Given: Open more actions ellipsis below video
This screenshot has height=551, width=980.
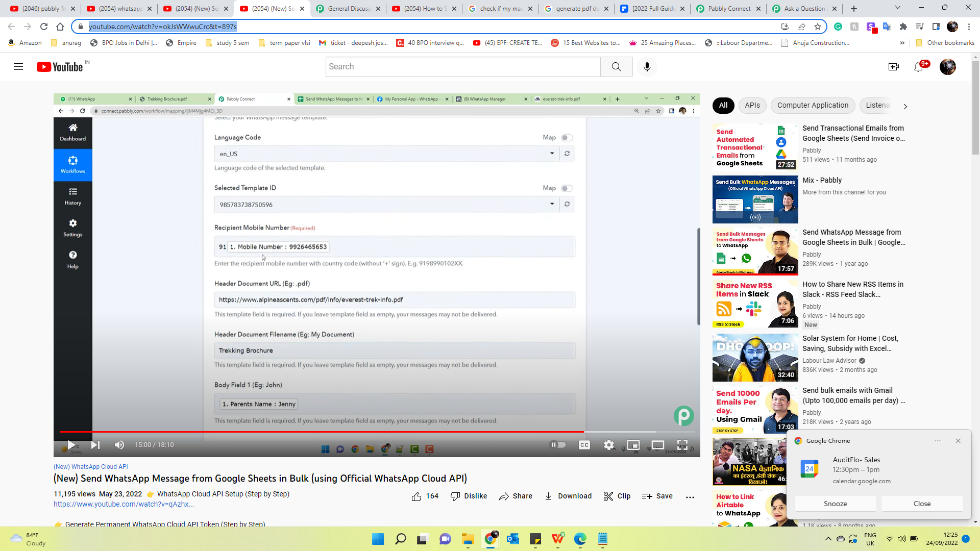Looking at the screenshot, I should 690,497.
